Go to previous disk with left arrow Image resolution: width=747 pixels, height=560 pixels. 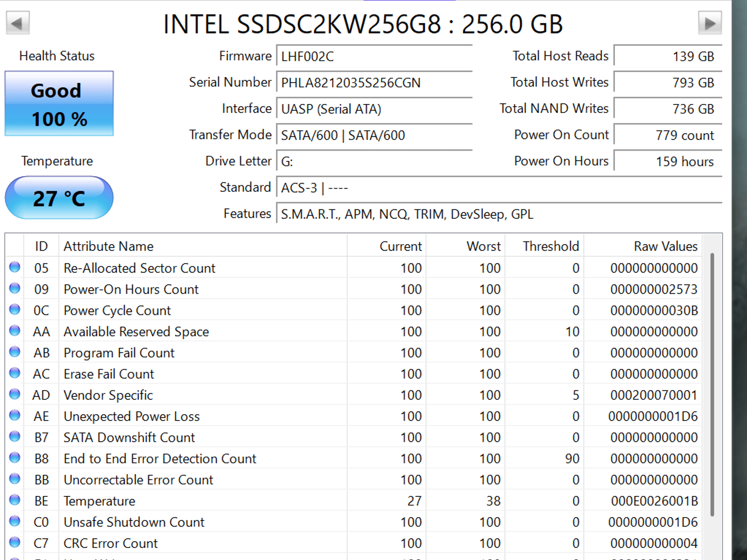tap(18, 23)
